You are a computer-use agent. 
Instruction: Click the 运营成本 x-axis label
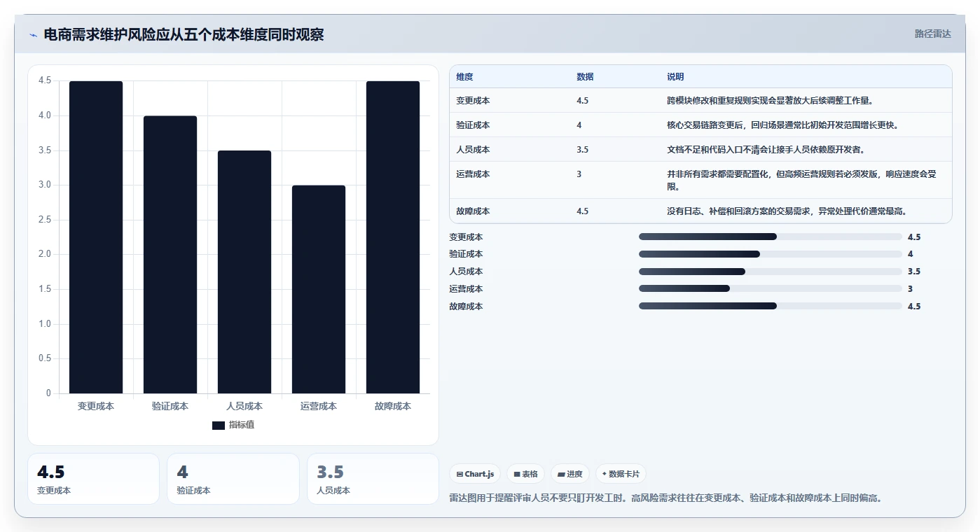(319, 406)
